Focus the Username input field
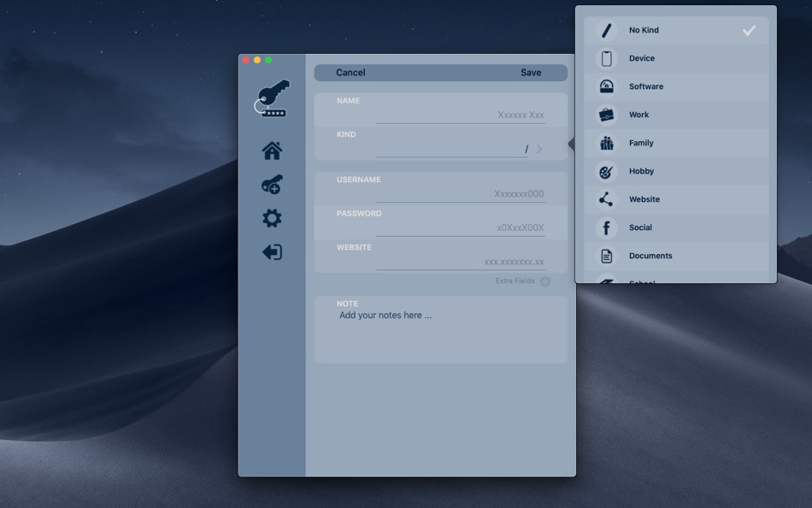812x508 pixels. click(461, 194)
